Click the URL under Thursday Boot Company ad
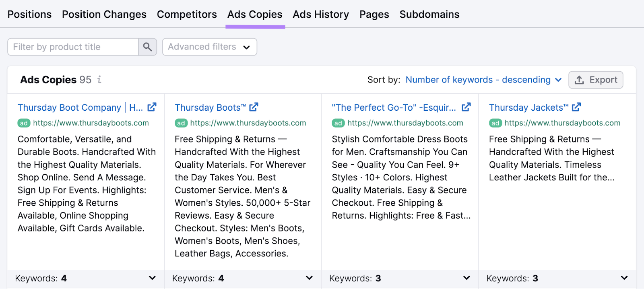Viewport: 644px width, 289px height. pos(91,123)
